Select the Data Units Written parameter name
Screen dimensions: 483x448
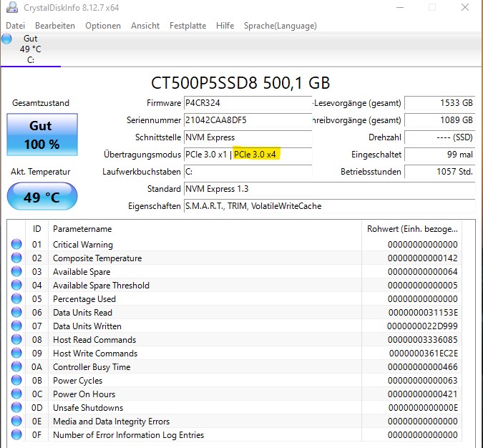click(87, 326)
